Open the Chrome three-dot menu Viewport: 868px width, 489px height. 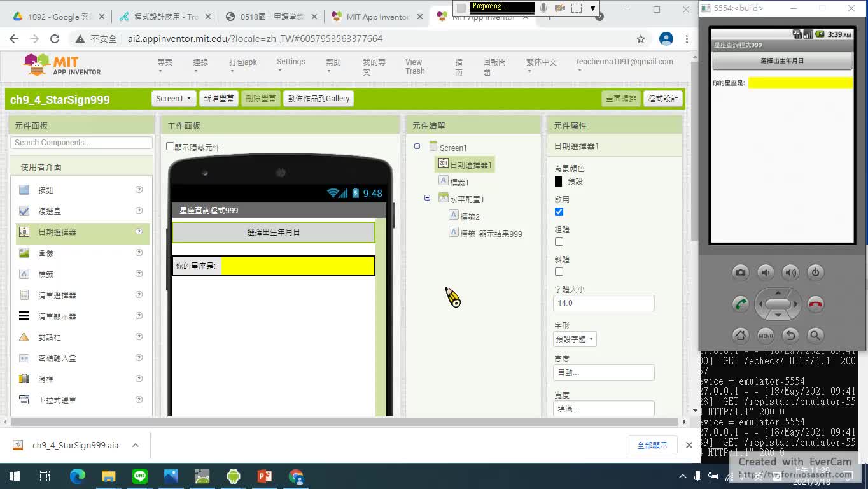[687, 39]
